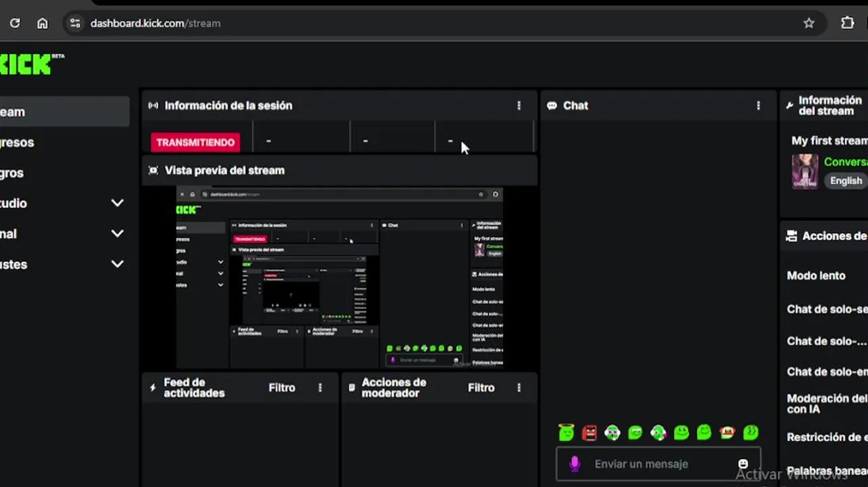Click the Conversa category link
Screen dimensions: 868x487
pos(846,162)
